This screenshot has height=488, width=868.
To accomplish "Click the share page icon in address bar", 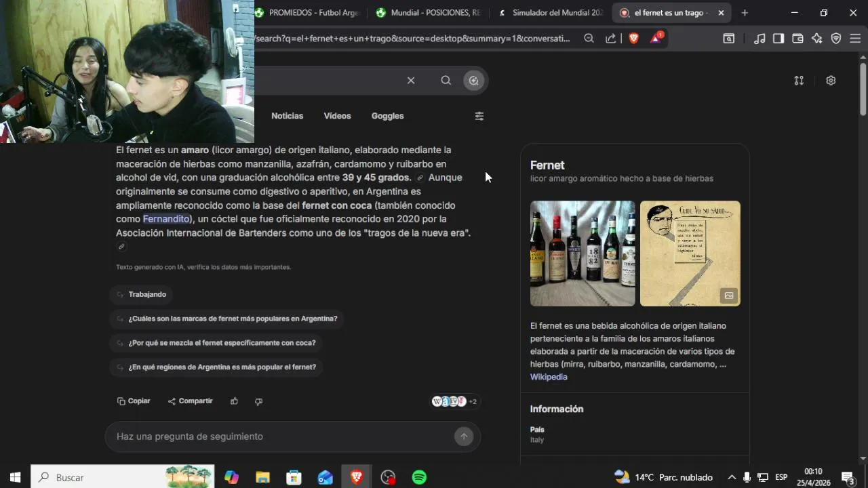I will click(611, 39).
